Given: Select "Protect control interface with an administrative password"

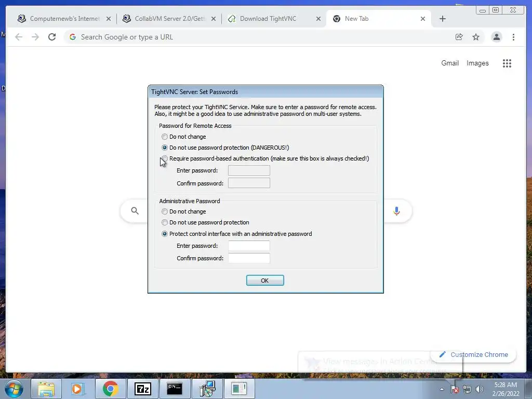Looking at the screenshot, I should click(165, 234).
